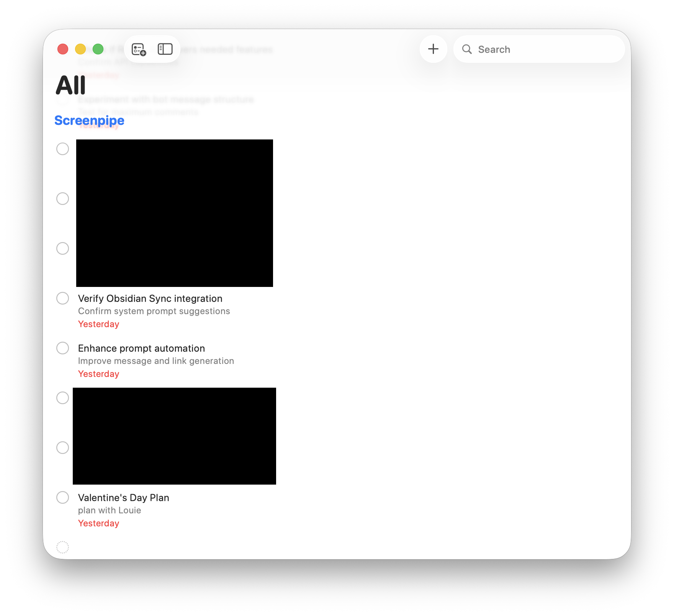Edit the Improve message and link generation note

tap(156, 361)
